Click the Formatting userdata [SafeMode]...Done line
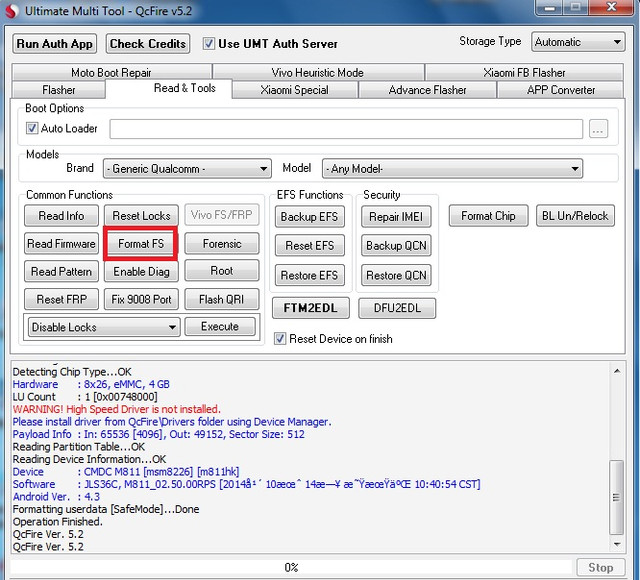The height and width of the screenshot is (580, 640). (106, 509)
